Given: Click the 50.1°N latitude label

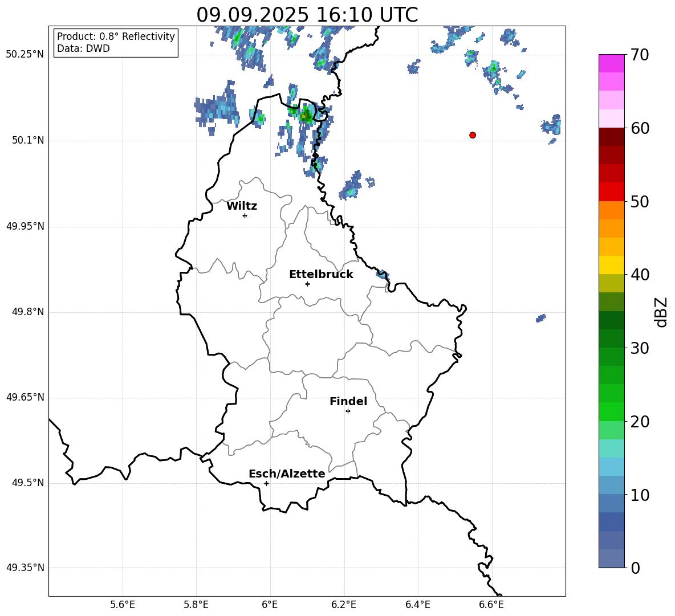Looking at the screenshot, I should pos(28,141).
